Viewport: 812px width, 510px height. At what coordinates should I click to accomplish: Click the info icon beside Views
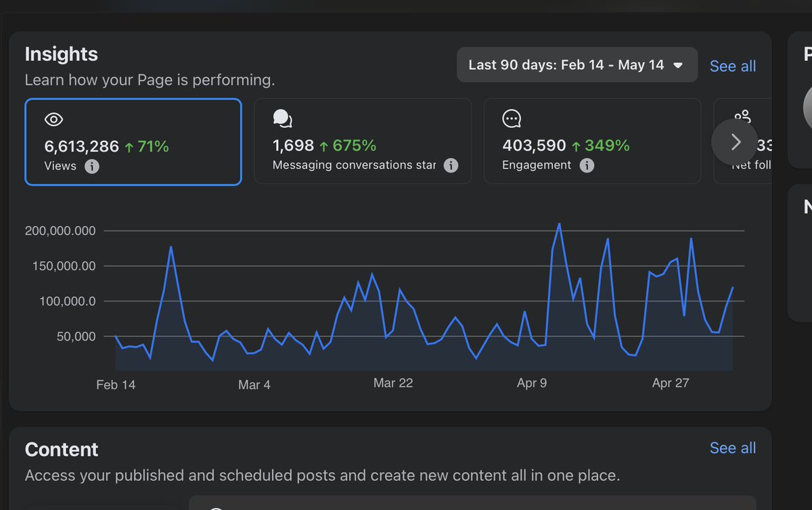coord(92,166)
